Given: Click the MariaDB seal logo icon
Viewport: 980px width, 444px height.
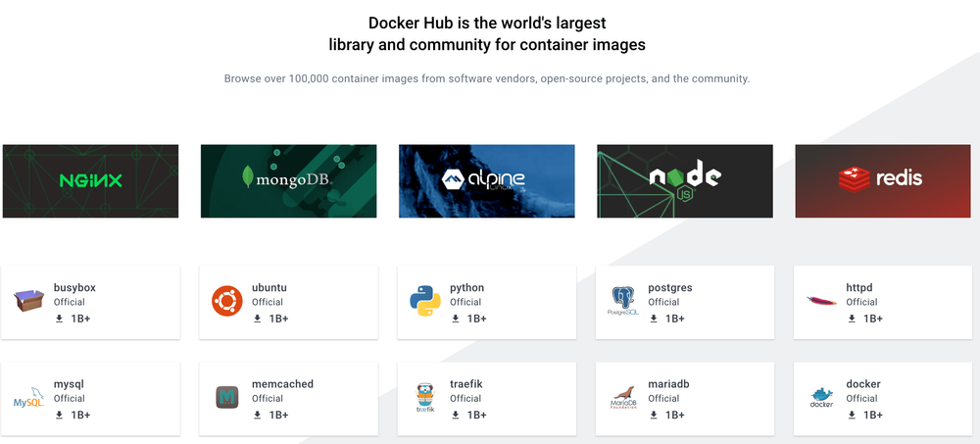Looking at the screenshot, I should [623, 397].
